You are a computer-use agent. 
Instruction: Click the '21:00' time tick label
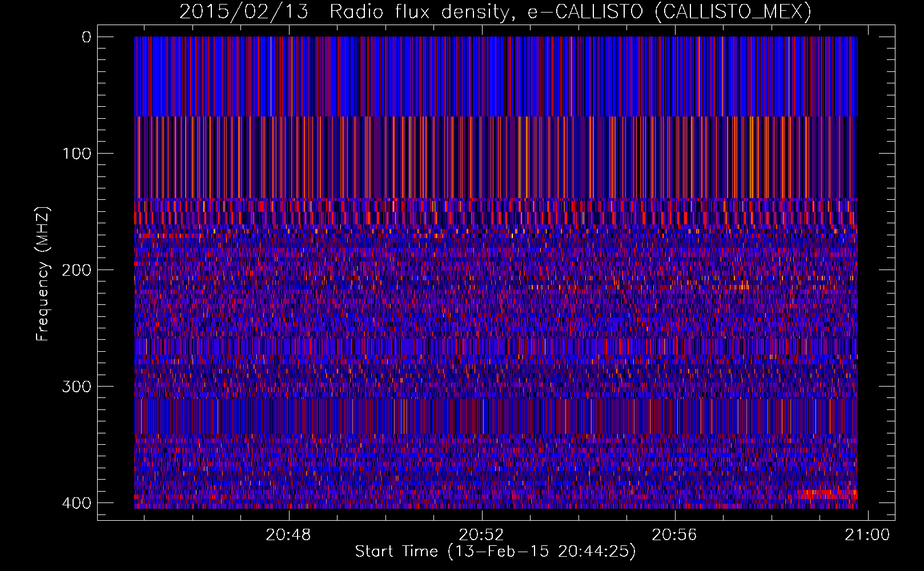click(x=868, y=535)
